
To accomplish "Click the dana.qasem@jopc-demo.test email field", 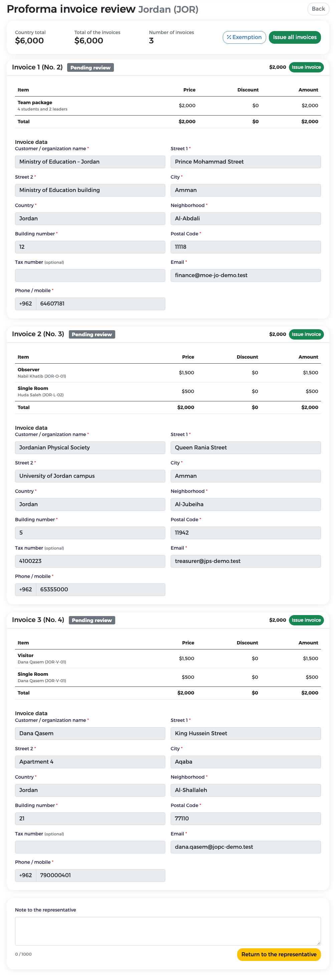I will pyautogui.click(x=245, y=847).
